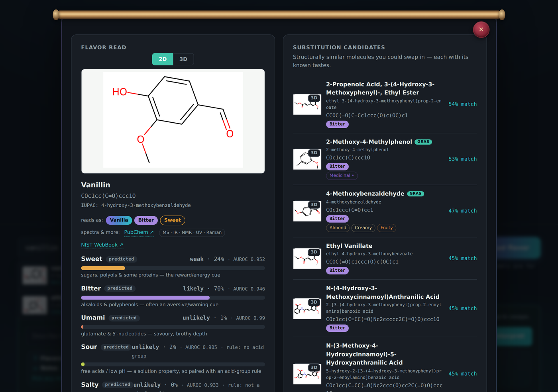
Task: Click the Almond flavor tag
Action: [x=338, y=228]
